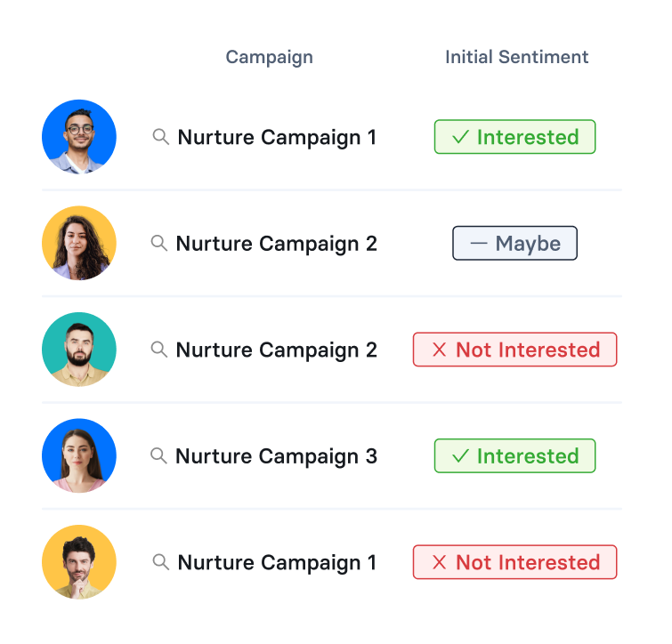Click the search icon in the second row
Screen dimensions: 672x644
pos(159,243)
